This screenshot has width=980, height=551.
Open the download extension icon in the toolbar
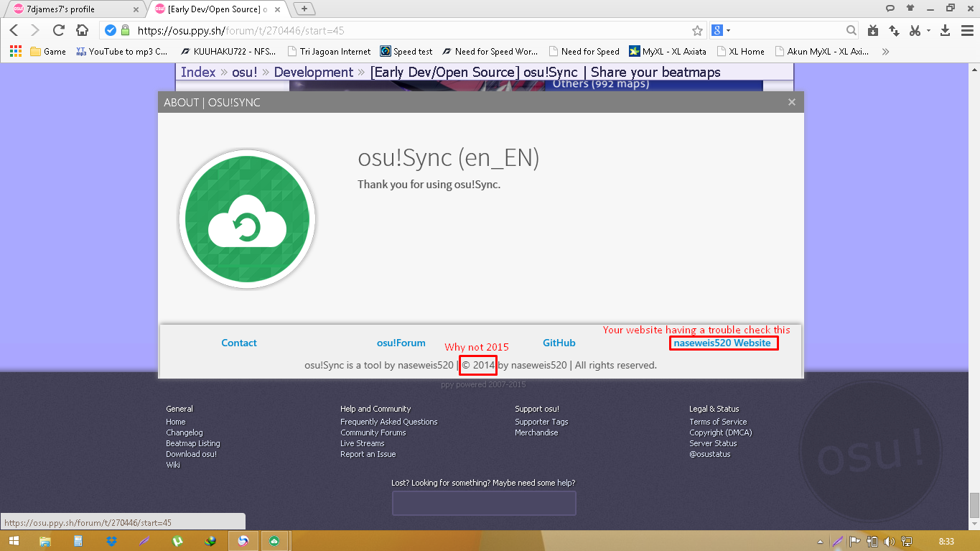[x=873, y=30]
